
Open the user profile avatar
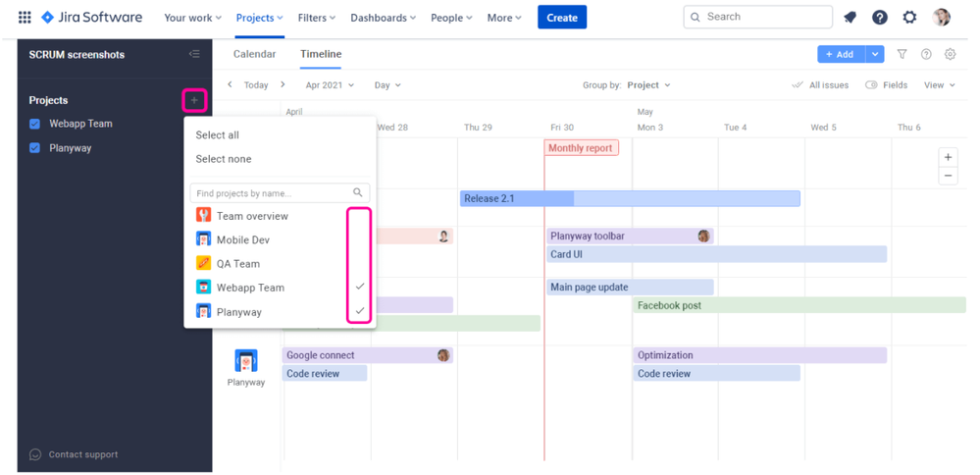point(941,18)
